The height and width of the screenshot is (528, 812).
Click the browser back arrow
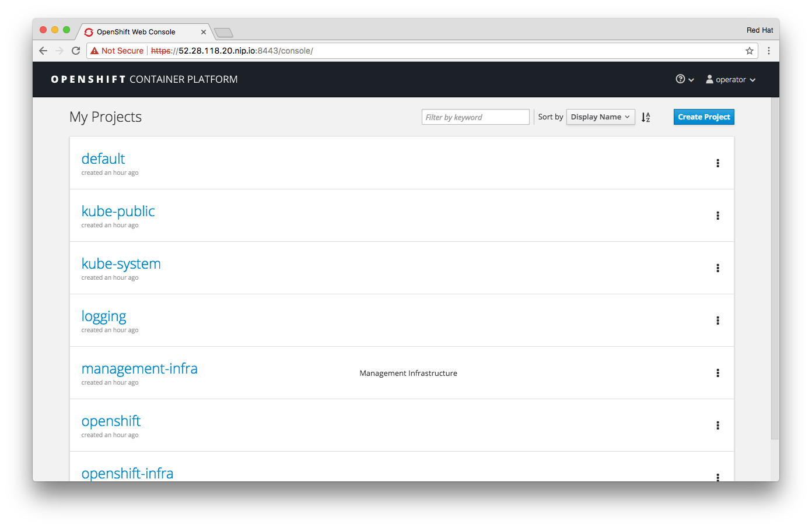point(43,51)
